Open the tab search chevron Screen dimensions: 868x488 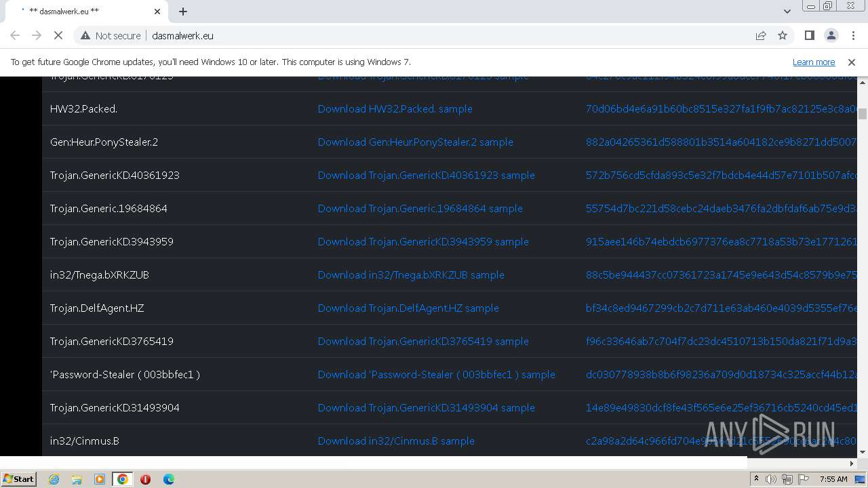787,11
